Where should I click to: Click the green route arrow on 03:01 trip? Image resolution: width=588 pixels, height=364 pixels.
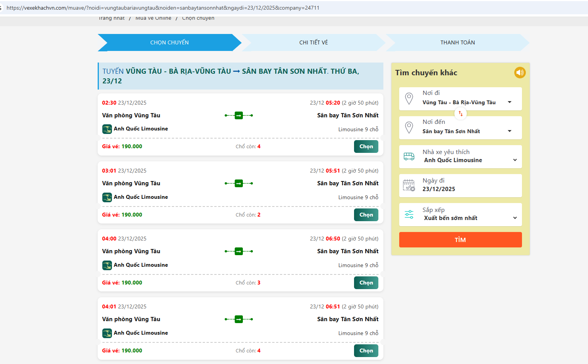point(239,183)
